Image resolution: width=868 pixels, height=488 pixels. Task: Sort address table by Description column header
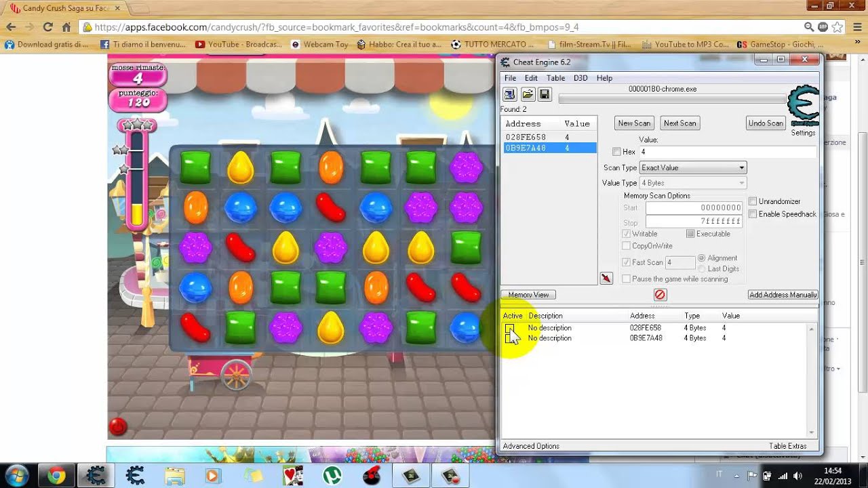point(546,316)
